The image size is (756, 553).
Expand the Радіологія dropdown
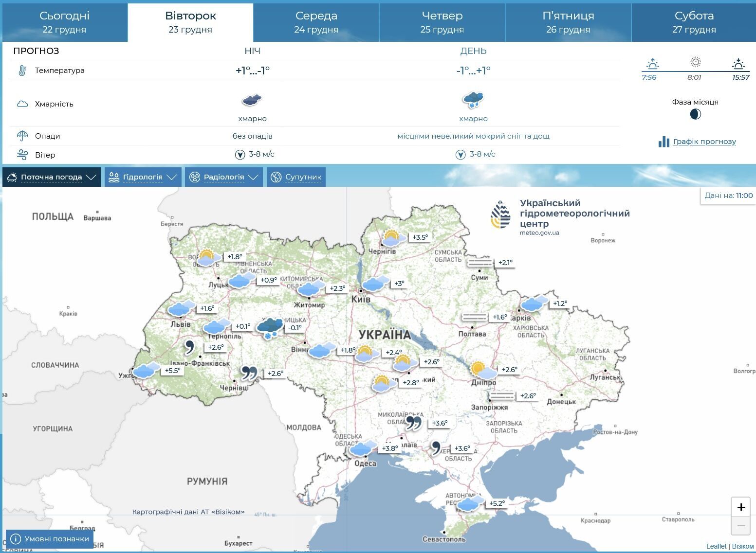[223, 177]
